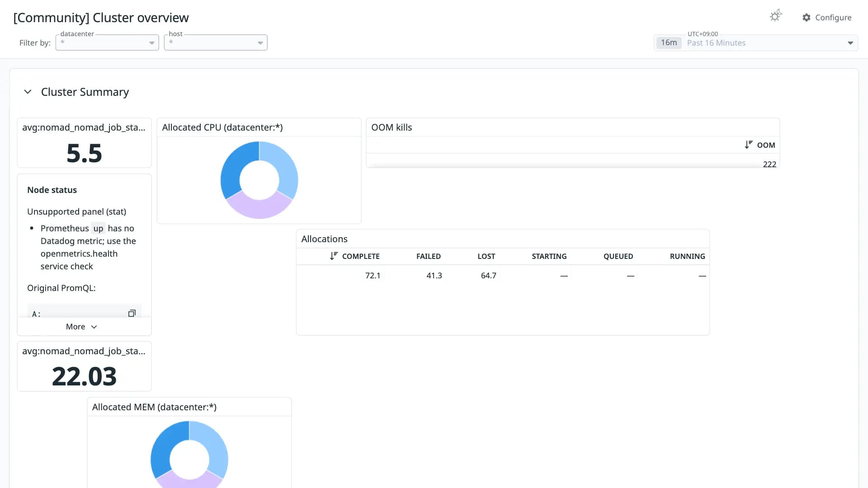Click the COMPLETE column header
The width and height of the screenshot is (868, 488).
click(360, 256)
